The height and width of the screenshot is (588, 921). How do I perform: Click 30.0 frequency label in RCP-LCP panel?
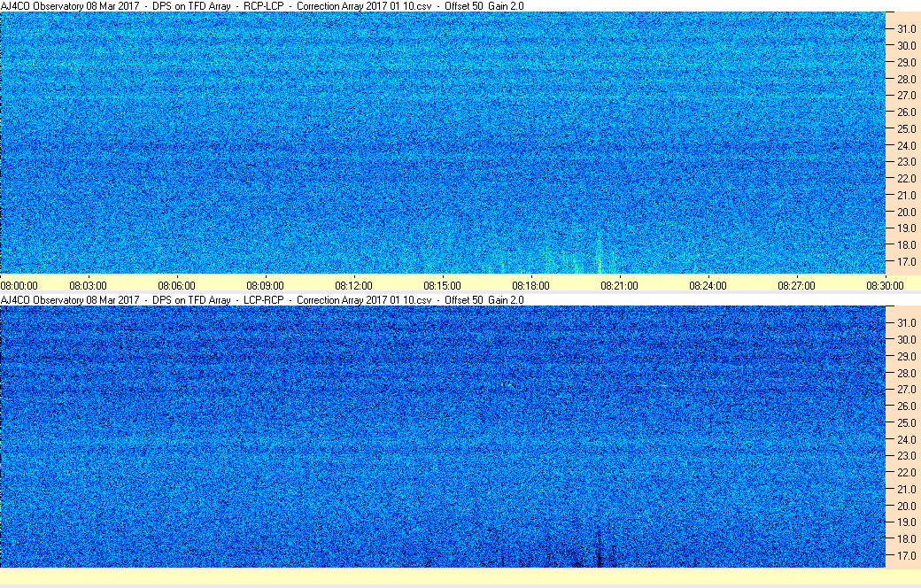point(906,46)
